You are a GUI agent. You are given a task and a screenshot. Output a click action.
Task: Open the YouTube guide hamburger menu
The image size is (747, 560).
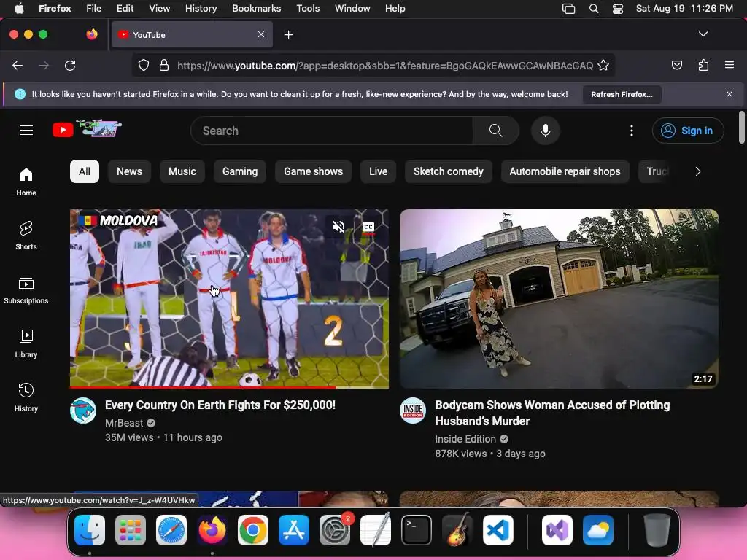(x=26, y=130)
